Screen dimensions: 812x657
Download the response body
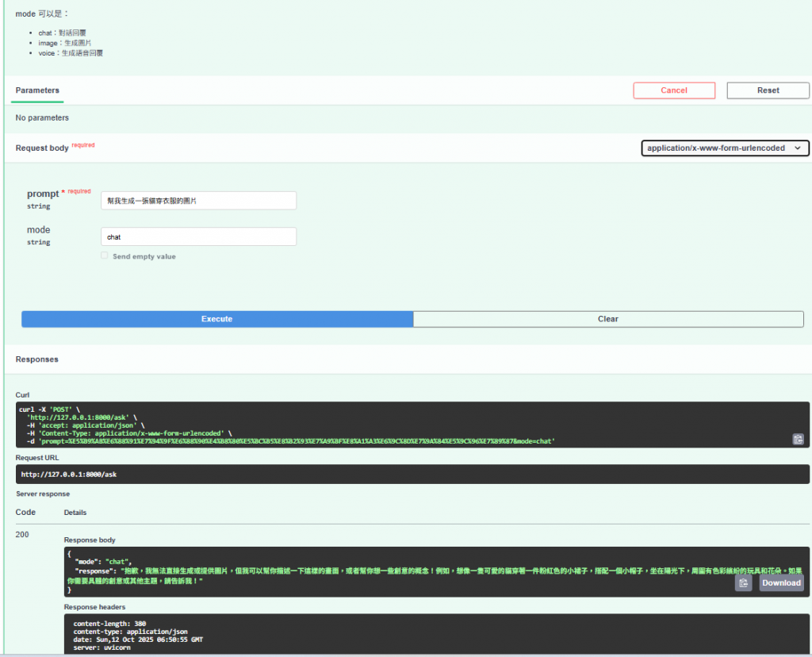coord(781,583)
